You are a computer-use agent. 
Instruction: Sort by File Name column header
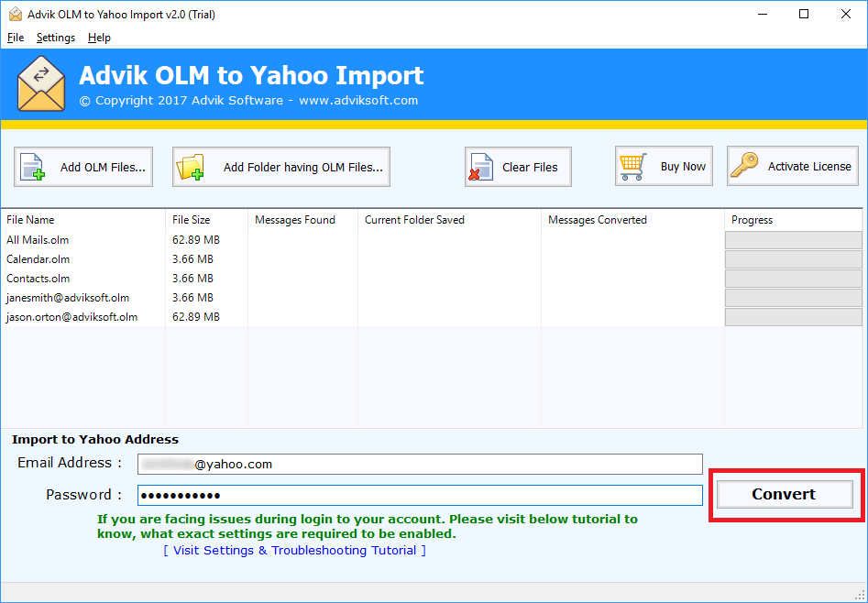[x=83, y=220]
